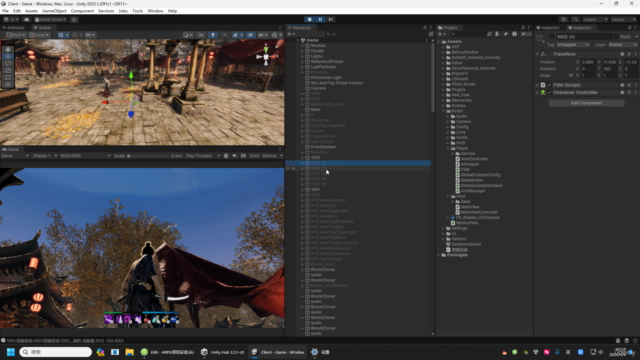
Task: Open the Tag Untagged dropdown
Action: tap(573, 45)
